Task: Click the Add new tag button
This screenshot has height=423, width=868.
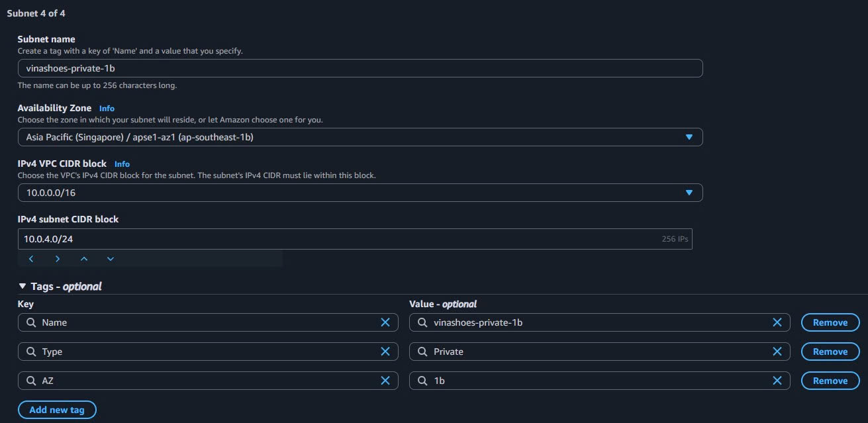Action: click(x=57, y=409)
